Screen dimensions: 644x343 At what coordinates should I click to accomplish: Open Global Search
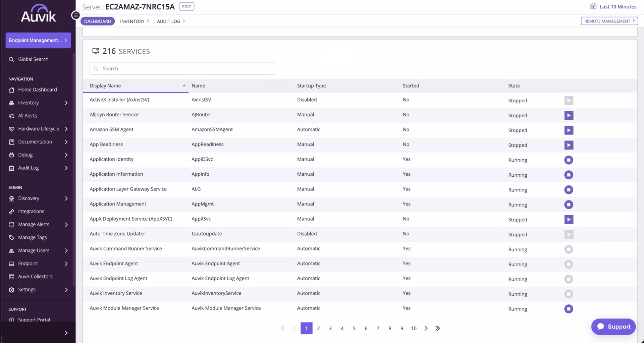click(33, 59)
